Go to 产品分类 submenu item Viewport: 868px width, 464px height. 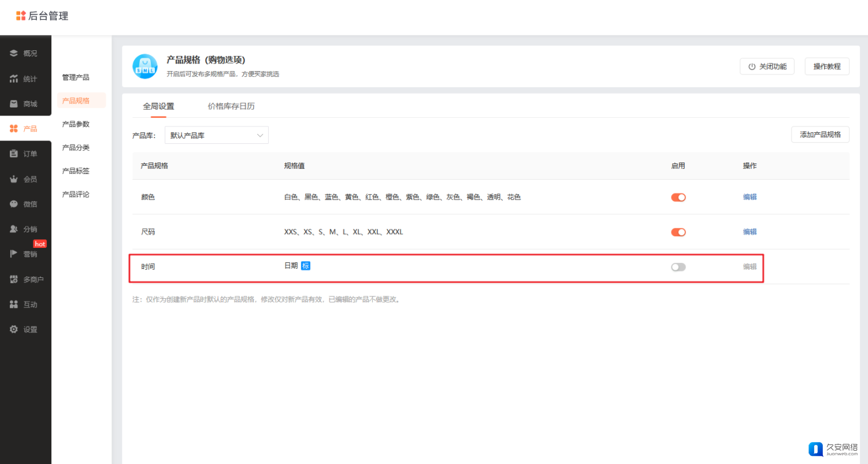(76, 148)
